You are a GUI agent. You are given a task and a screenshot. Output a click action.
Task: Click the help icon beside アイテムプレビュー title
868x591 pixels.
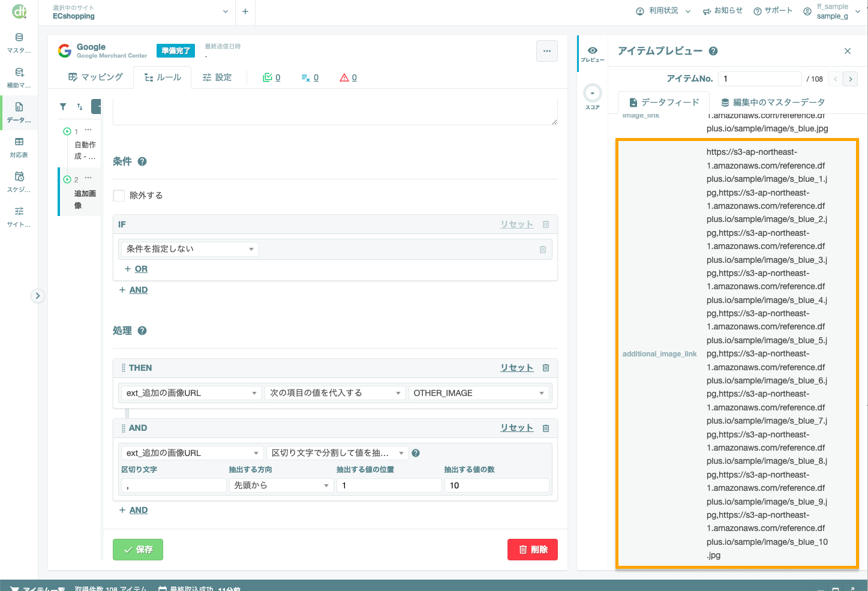pyautogui.click(x=713, y=51)
